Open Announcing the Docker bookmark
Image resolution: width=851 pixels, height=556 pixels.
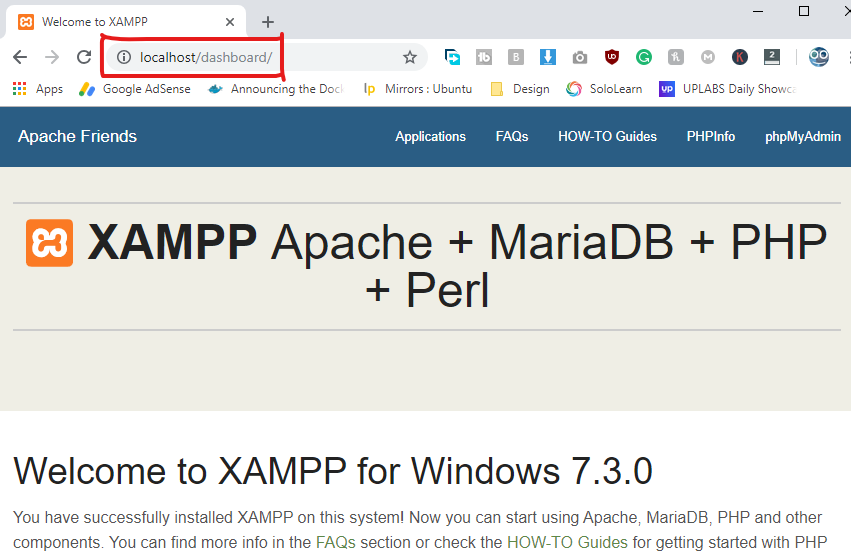(276, 89)
